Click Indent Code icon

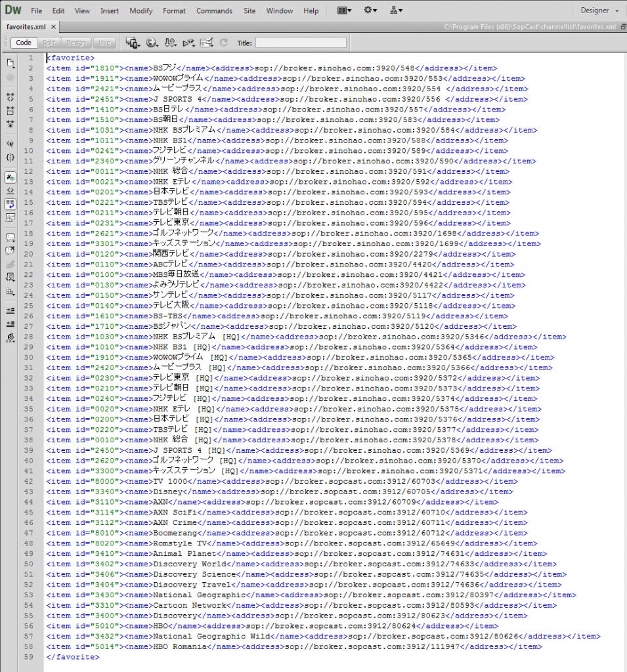pyautogui.click(x=11, y=310)
